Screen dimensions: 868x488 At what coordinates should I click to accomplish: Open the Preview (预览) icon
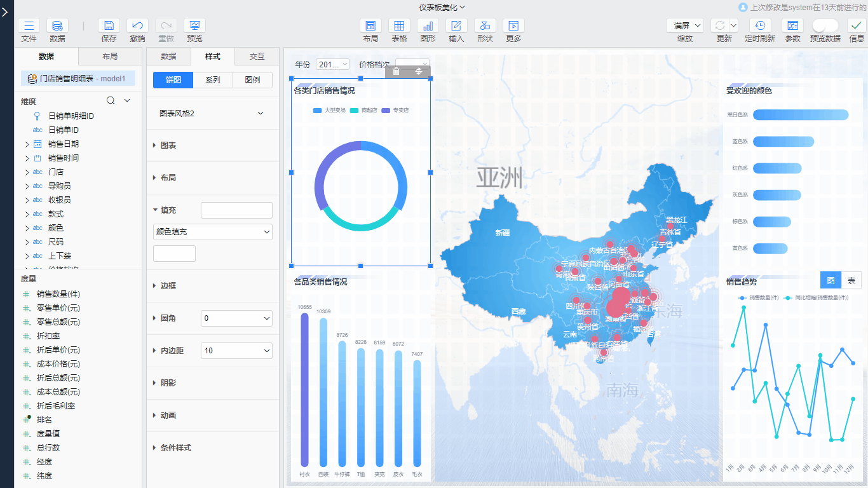pyautogui.click(x=194, y=26)
